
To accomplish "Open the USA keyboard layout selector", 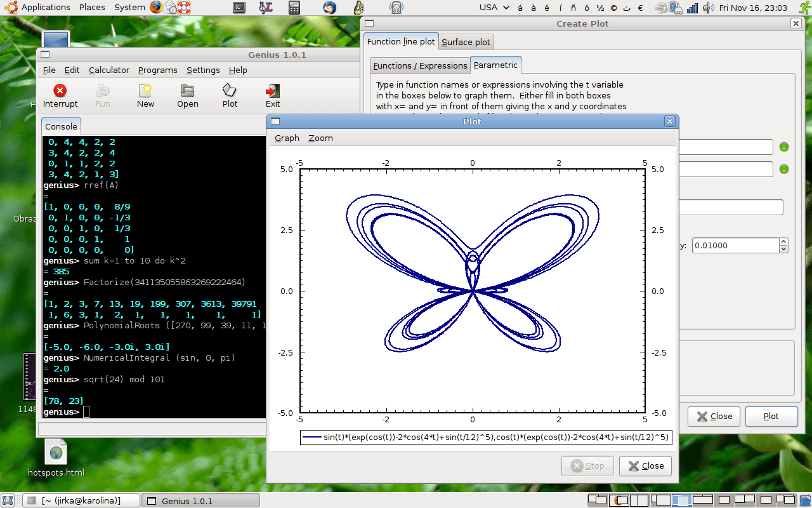I will 488,8.
